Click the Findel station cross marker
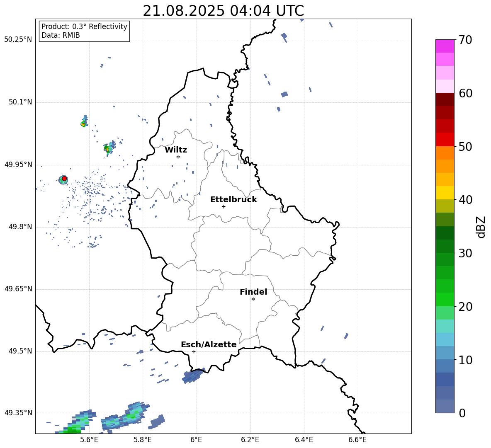The image size is (491, 448). [253, 299]
